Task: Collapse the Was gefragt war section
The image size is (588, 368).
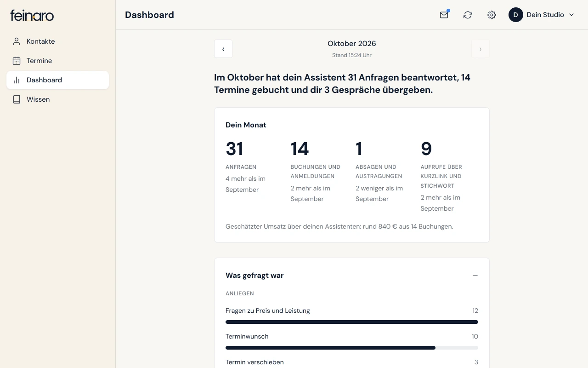Action: 475,276
